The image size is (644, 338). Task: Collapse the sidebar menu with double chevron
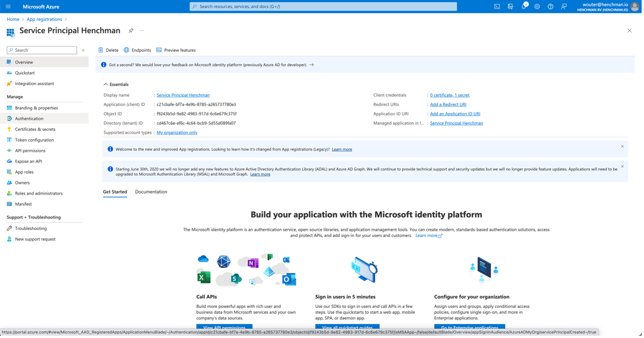[84, 50]
